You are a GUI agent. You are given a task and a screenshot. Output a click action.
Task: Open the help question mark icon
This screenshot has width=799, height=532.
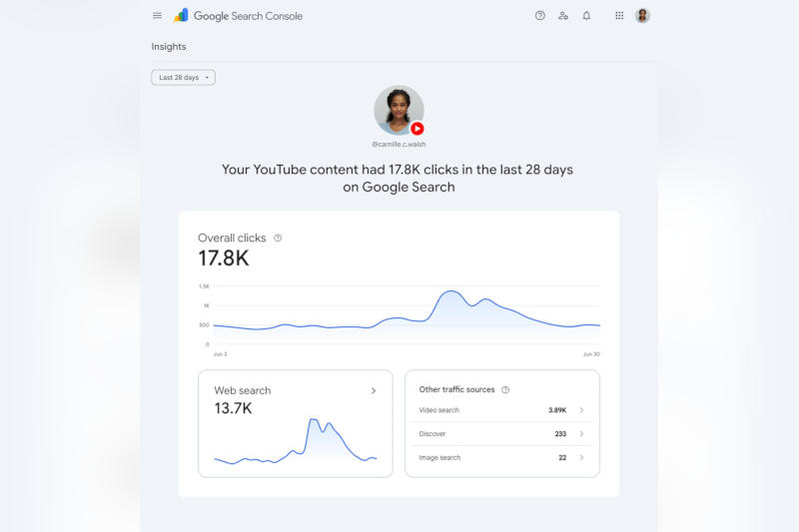click(540, 16)
